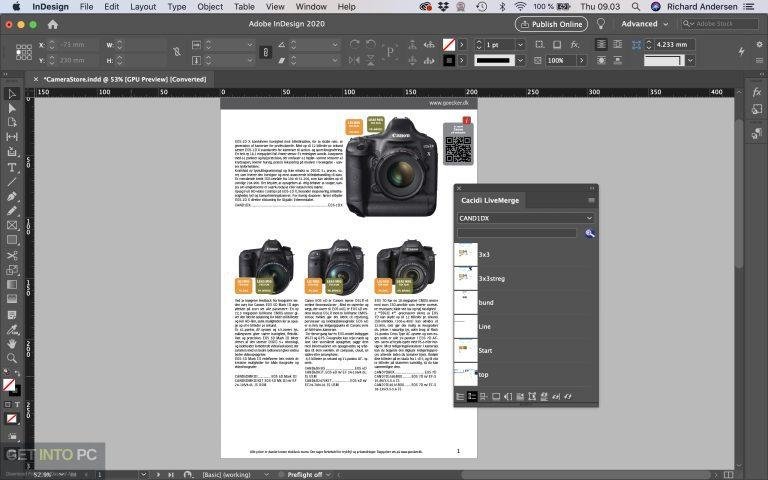768x480 pixels.
Task: Select the Pencil tool
Action: [12, 211]
